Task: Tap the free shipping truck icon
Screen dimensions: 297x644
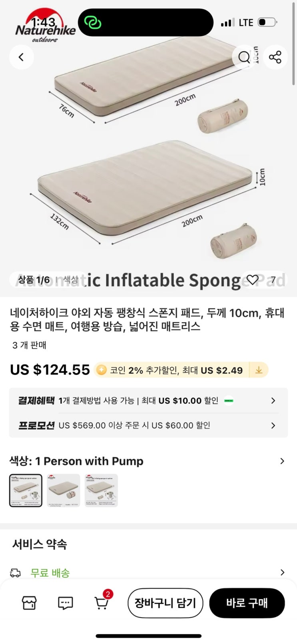Action: pyautogui.click(x=15, y=573)
